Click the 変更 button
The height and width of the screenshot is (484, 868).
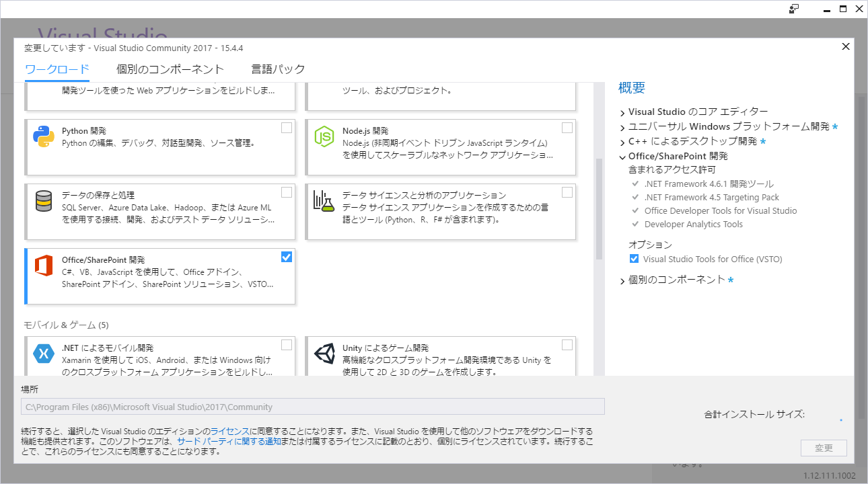(x=824, y=448)
